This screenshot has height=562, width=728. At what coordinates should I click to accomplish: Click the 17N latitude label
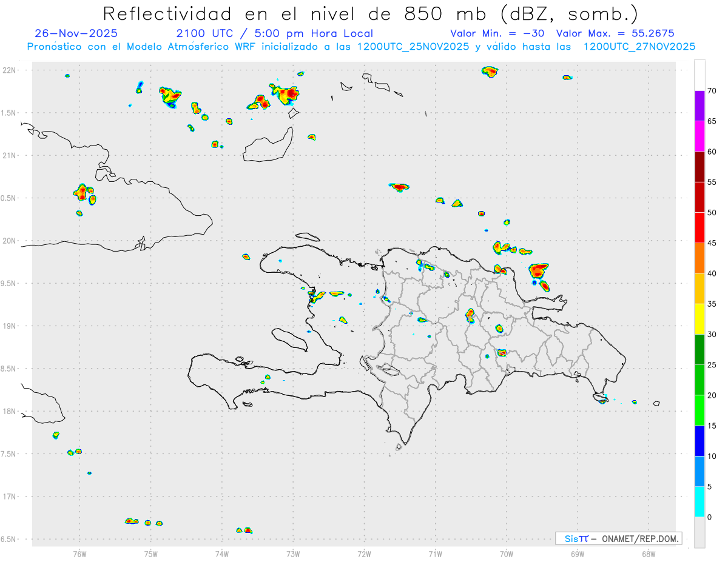click(x=9, y=497)
